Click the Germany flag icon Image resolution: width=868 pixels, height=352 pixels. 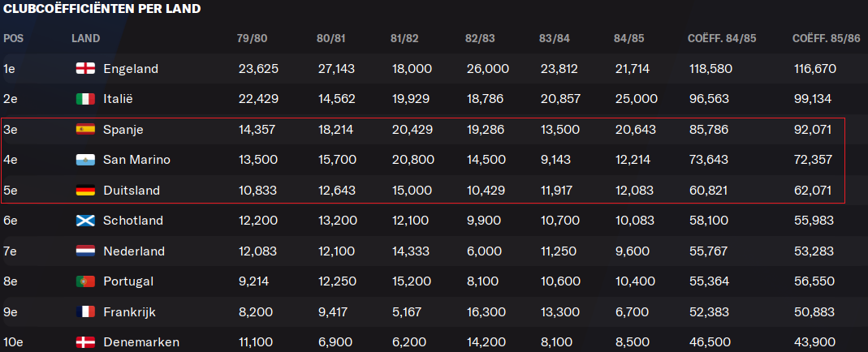85,191
